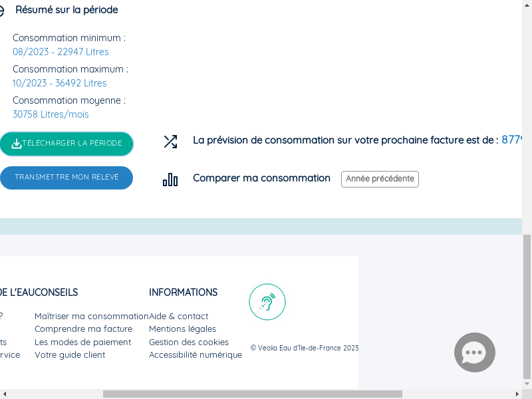Image resolution: width=532 pixels, height=399 pixels.
Task: Click Transmettre mon relevé button
Action: pyautogui.click(x=66, y=178)
